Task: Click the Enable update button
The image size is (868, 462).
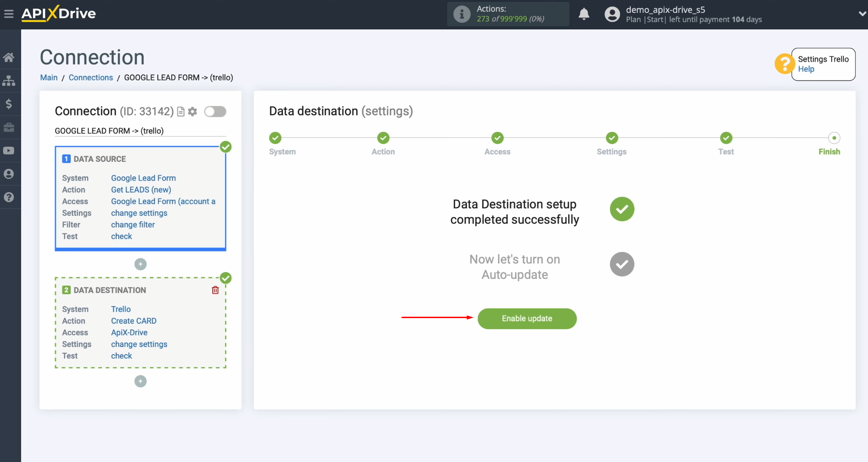Action: click(x=527, y=319)
